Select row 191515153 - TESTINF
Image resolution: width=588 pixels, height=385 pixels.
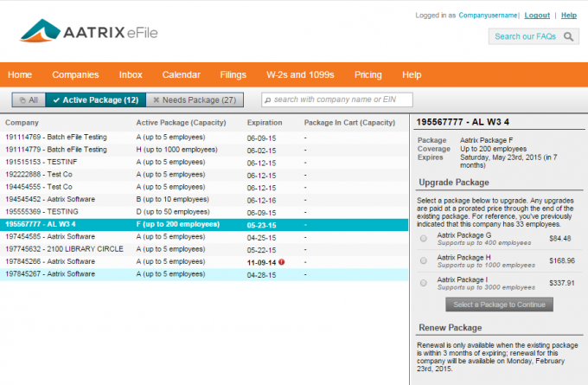(204, 162)
